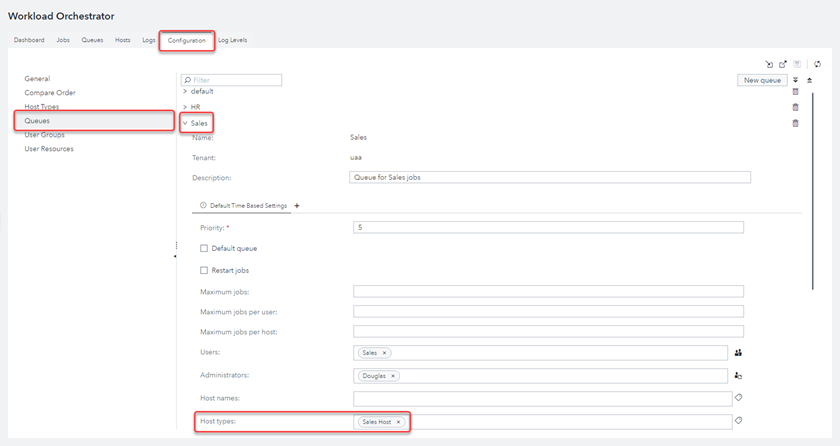Screen dimensions: 840x446
Task: Open administrator picker icon beside Administrators field
Action: click(738, 375)
